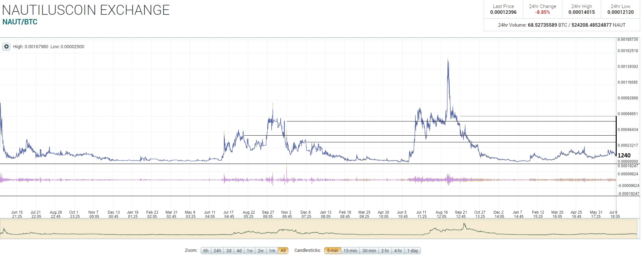644x258 pixels.
Task: Click the 24hr Volume figures row
Action: coord(562,25)
